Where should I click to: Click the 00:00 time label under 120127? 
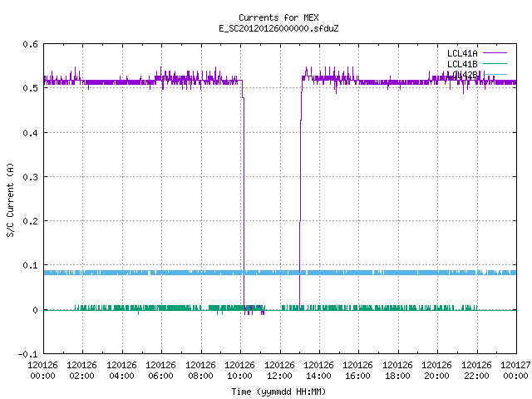point(515,376)
